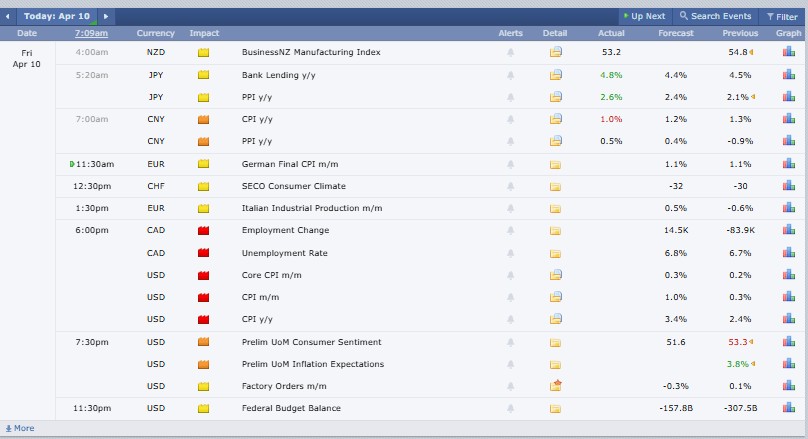The height and width of the screenshot is (439, 808).
Task: Toggle alert bell for German Final CPI m/m
Action: [510, 164]
